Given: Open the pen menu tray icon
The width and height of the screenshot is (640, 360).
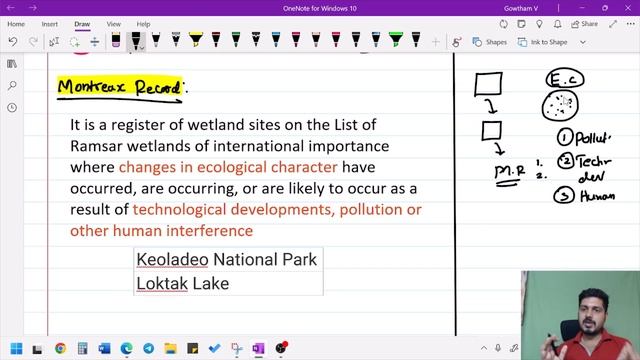Looking at the screenshot, I should pos(514,348).
